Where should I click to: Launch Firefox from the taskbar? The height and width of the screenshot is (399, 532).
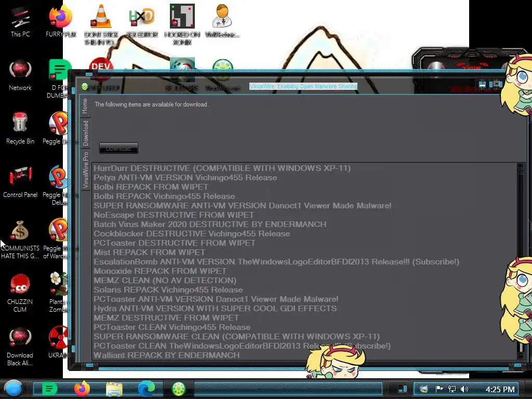point(82,389)
